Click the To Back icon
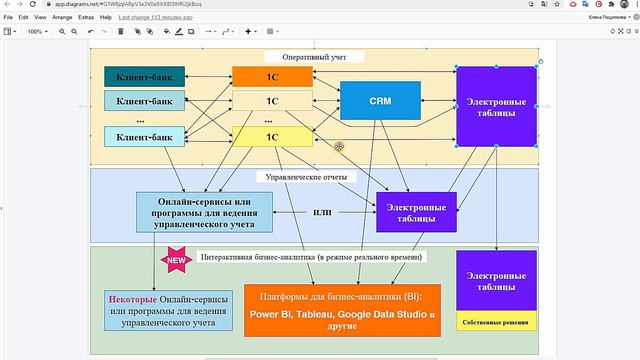This screenshot has height=360, width=640. (150, 31)
